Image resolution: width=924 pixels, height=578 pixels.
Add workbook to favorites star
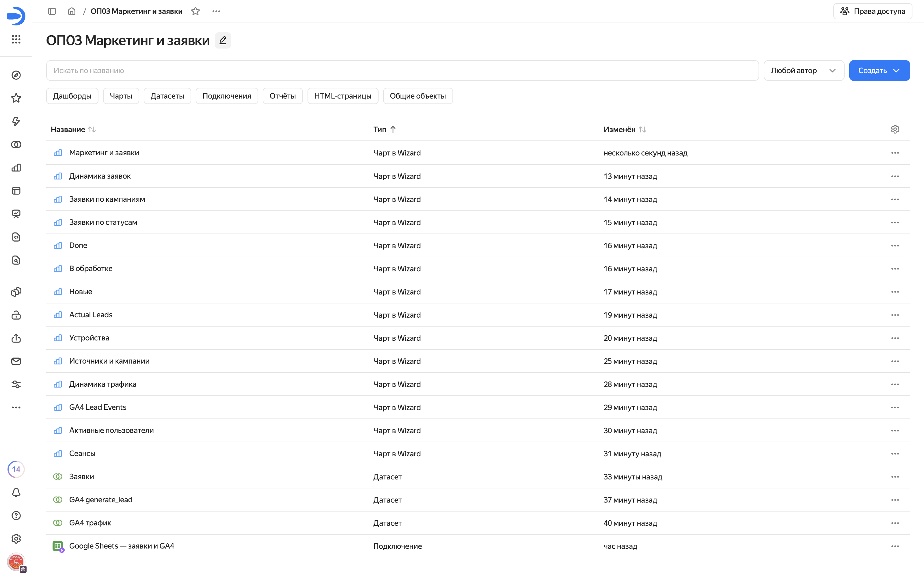click(x=195, y=11)
